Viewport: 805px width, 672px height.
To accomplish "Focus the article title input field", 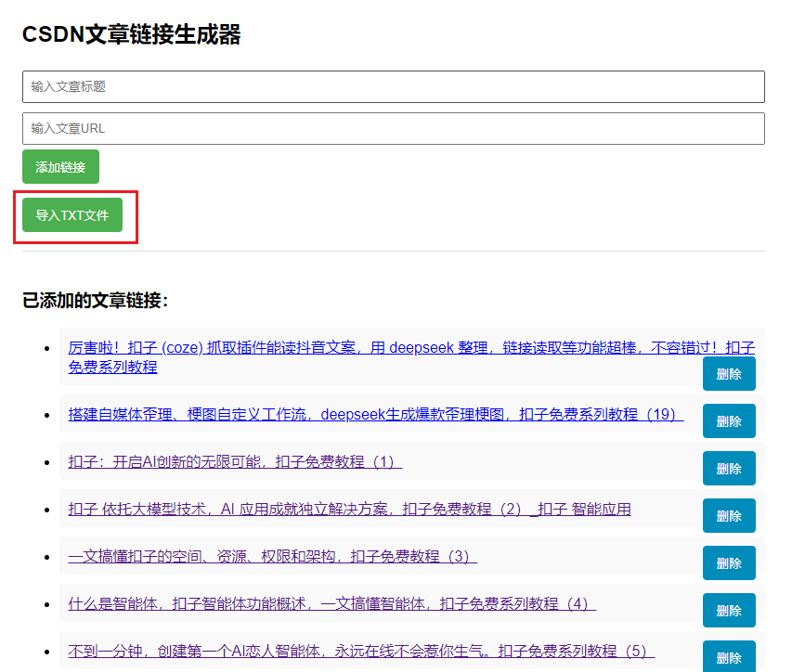I will 394,86.
